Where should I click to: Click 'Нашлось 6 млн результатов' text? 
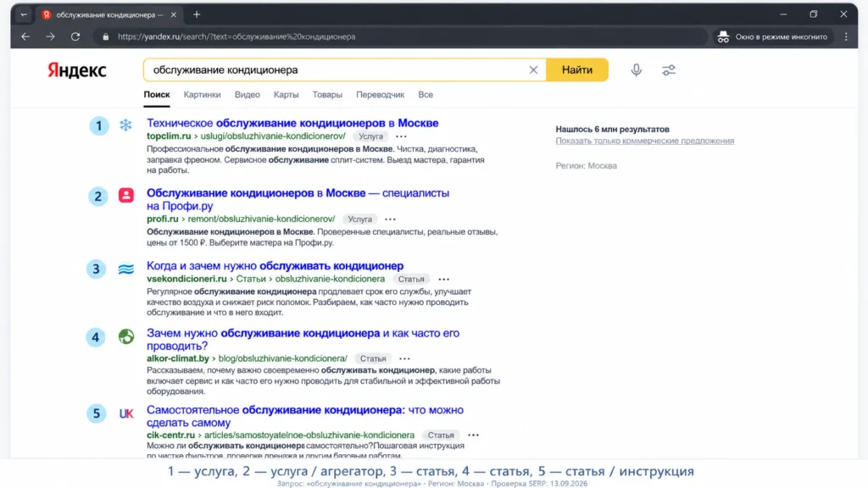point(612,129)
